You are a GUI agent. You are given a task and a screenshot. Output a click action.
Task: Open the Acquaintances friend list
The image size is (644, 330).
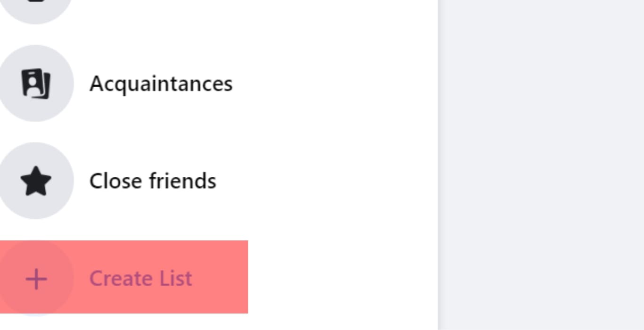pyautogui.click(x=160, y=83)
